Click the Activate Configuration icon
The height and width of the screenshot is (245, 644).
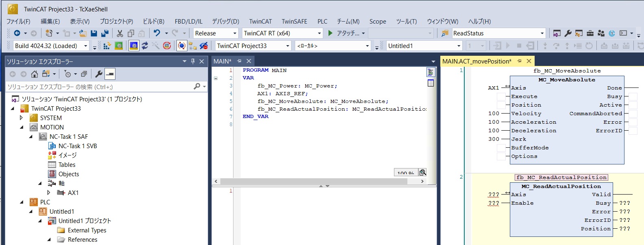click(x=107, y=46)
